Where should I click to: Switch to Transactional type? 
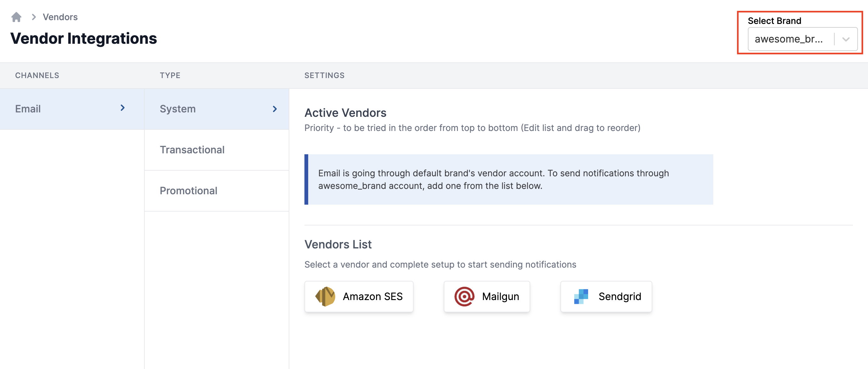click(192, 150)
